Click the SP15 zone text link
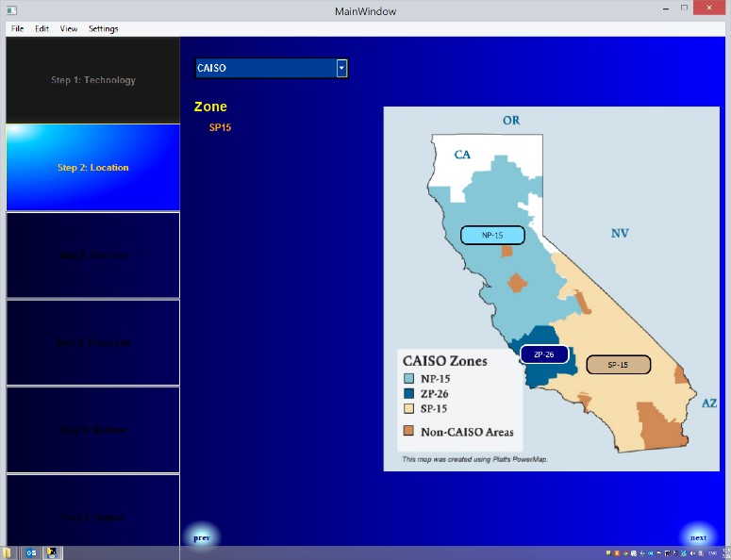Image resolution: width=731 pixels, height=560 pixels. pos(220,127)
